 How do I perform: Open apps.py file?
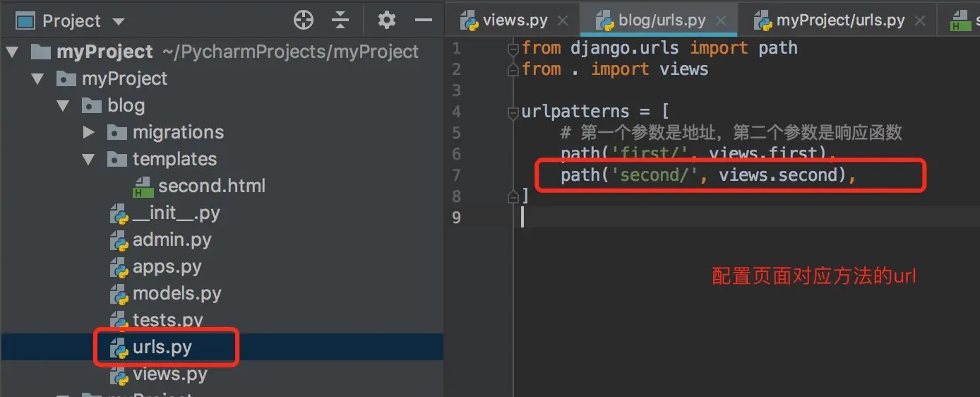(167, 267)
